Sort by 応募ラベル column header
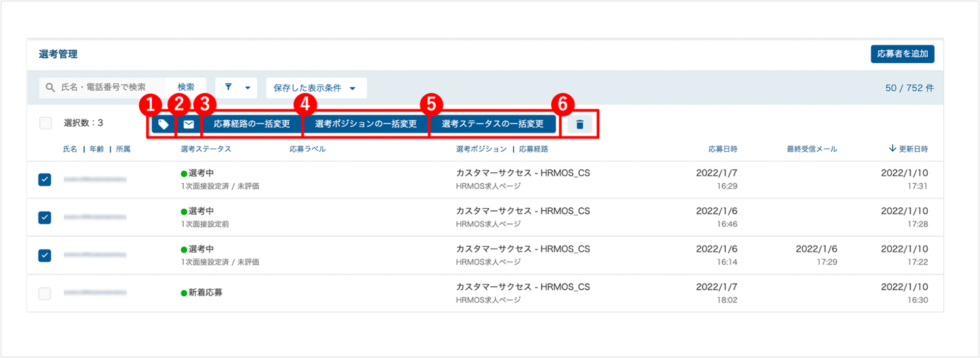The height and width of the screenshot is (358, 980). (307, 148)
